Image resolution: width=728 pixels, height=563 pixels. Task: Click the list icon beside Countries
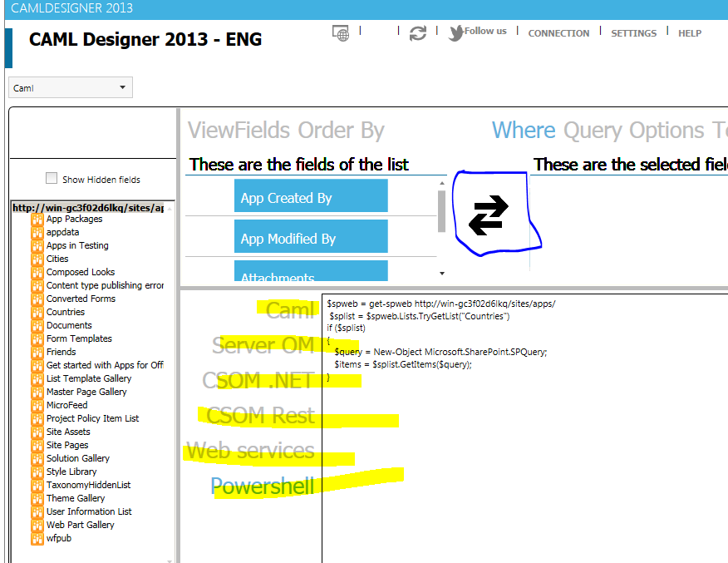tap(37, 312)
